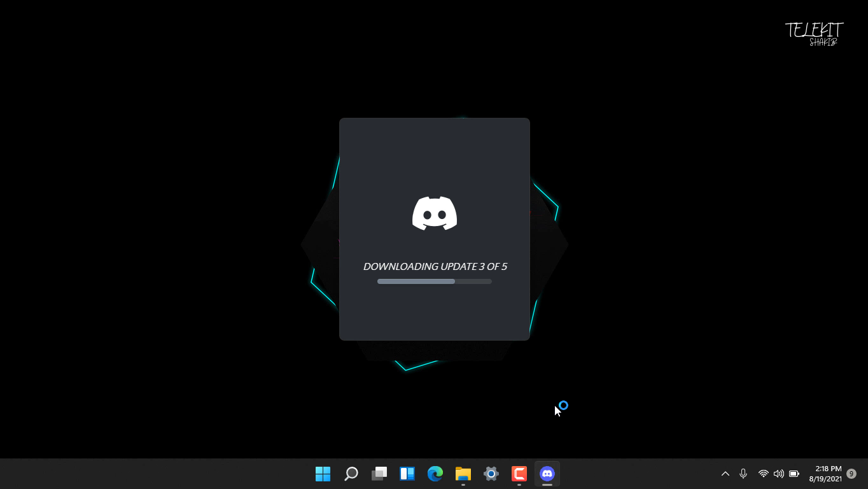Screen dimensions: 868x489
Task: Click the volume speaker icon
Action: pyautogui.click(x=778, y=474)
